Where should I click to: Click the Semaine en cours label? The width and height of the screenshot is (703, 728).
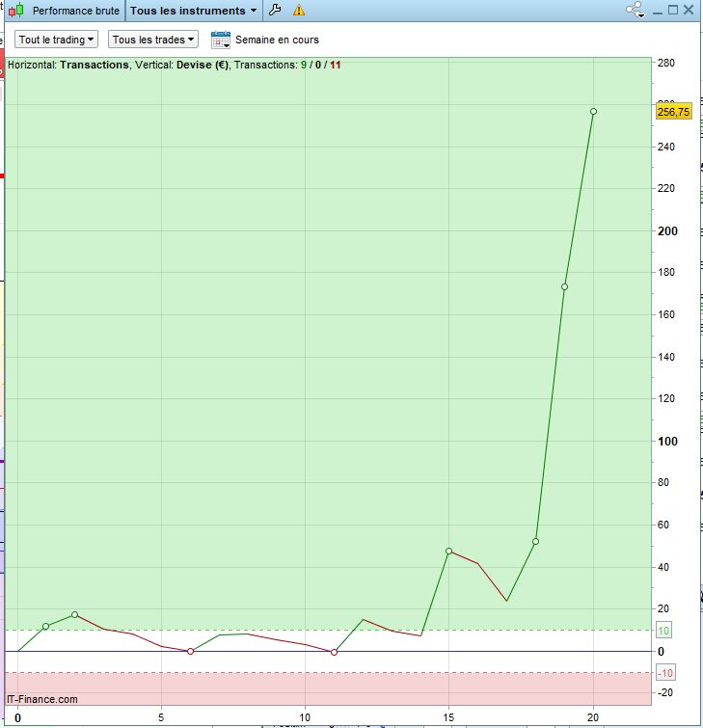(x=277, y=40)
